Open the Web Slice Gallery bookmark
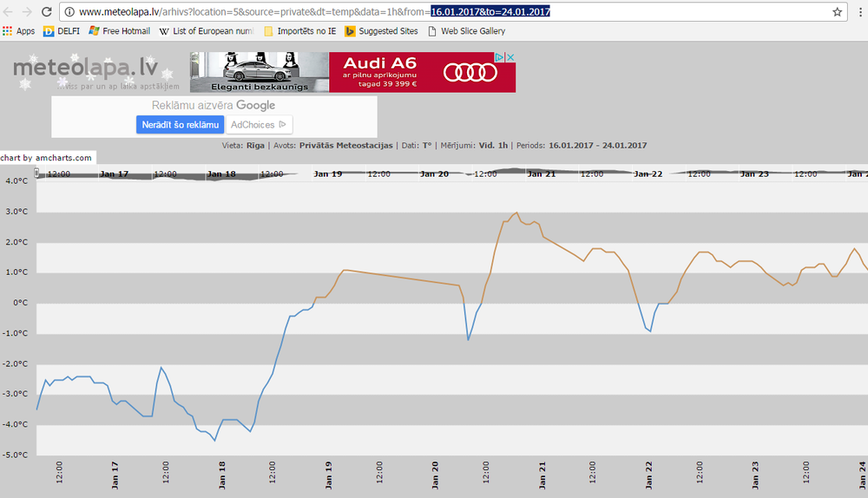868x498 pixels. click(467, 31)
